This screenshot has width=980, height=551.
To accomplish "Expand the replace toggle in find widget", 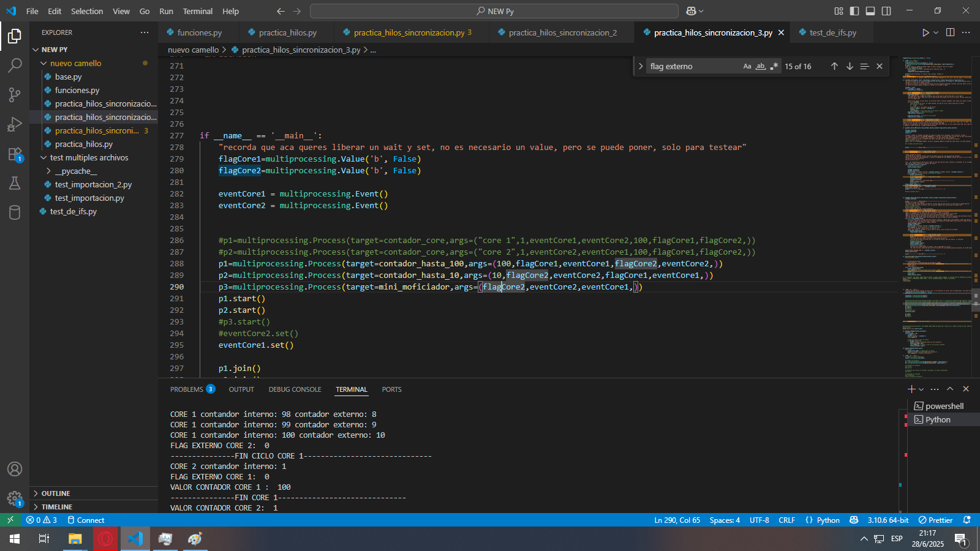I will (x=641, y=66).
